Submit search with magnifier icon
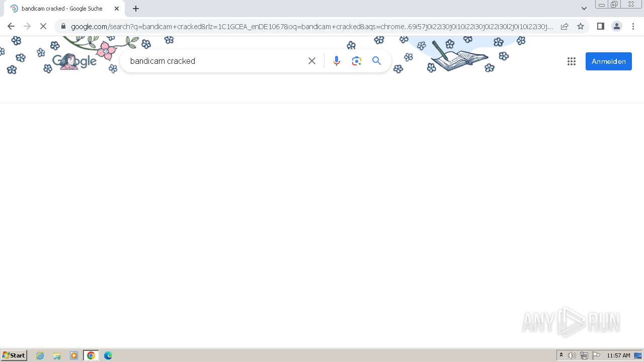This screenshot has width=644, height=362. pyautogui.click(x=376, y=61)
